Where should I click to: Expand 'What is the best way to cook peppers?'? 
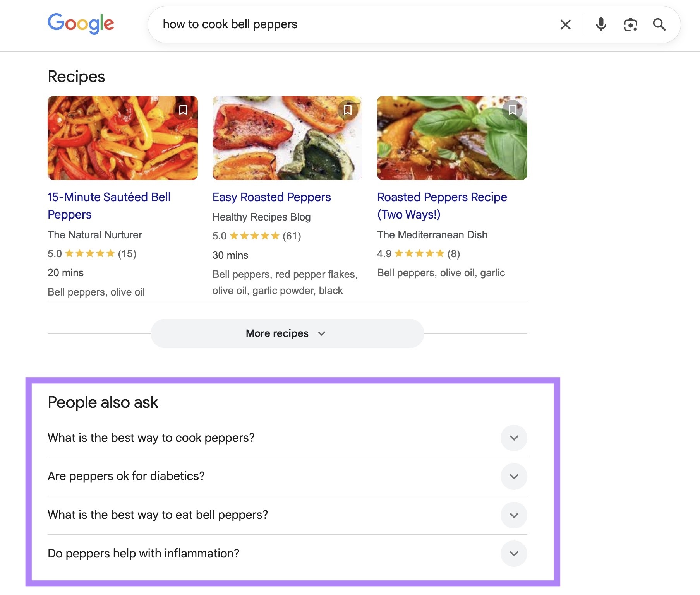pos(514,438)
